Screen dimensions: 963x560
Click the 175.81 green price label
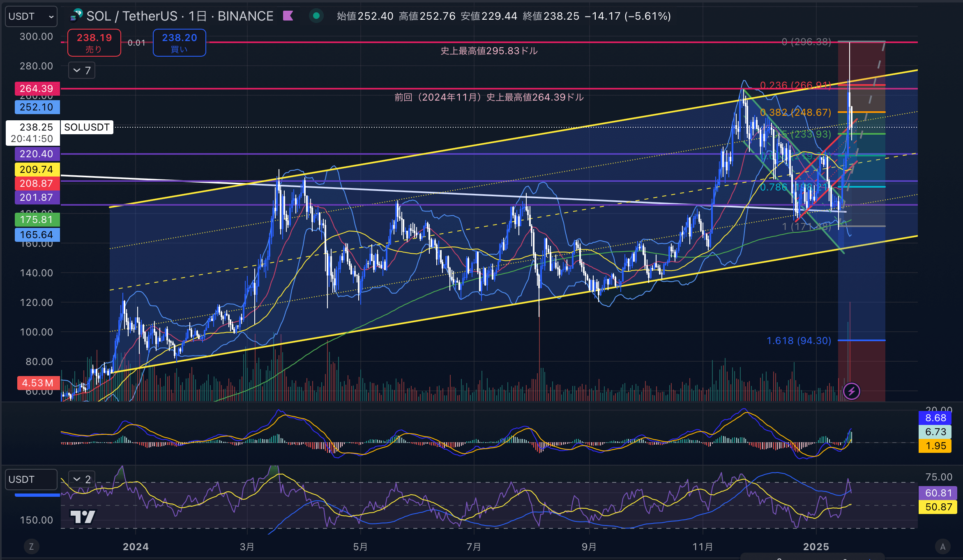click(x=37, y=220)
